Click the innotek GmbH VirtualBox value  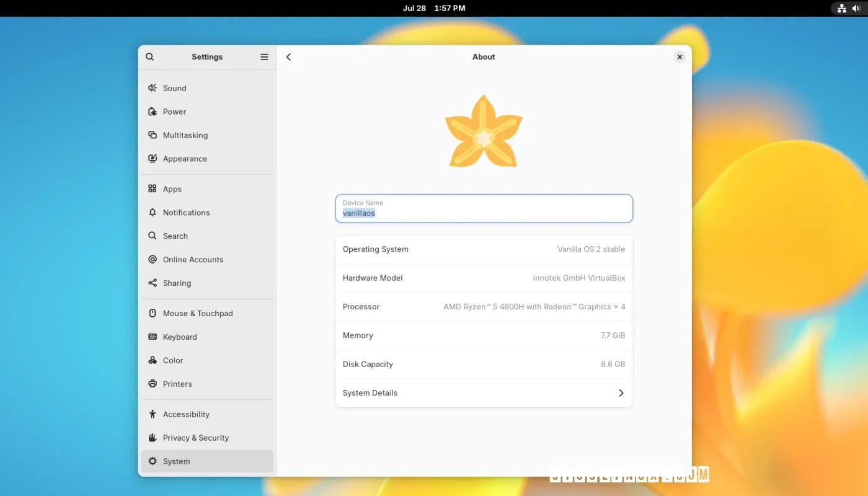tap(579, 278)
